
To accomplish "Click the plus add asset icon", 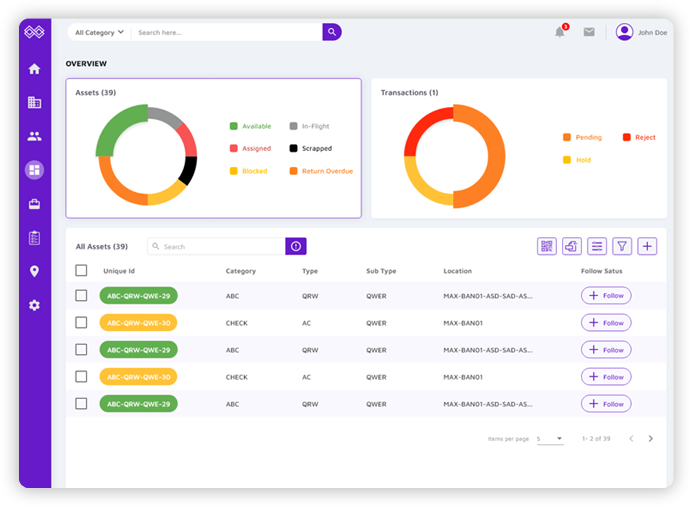I will [x=647, y=246].
